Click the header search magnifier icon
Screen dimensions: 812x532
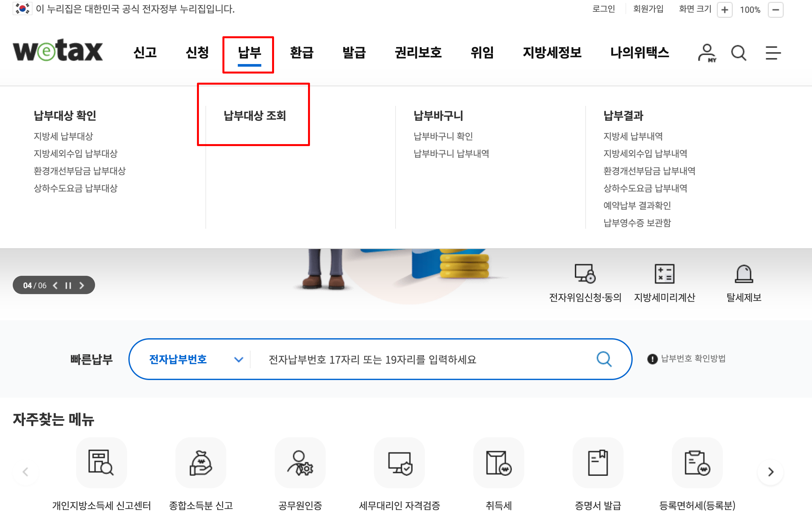point(739,53)
